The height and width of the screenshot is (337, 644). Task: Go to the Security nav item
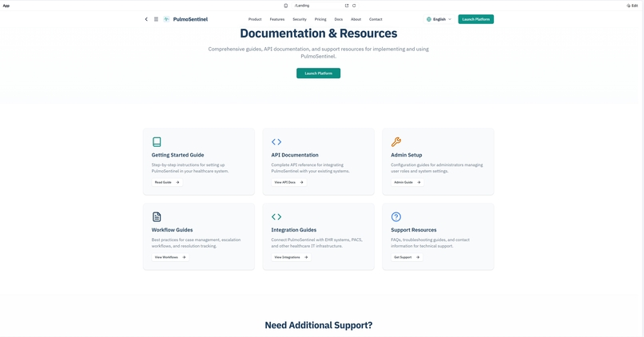pyautogui.click(x=300, y=19)
